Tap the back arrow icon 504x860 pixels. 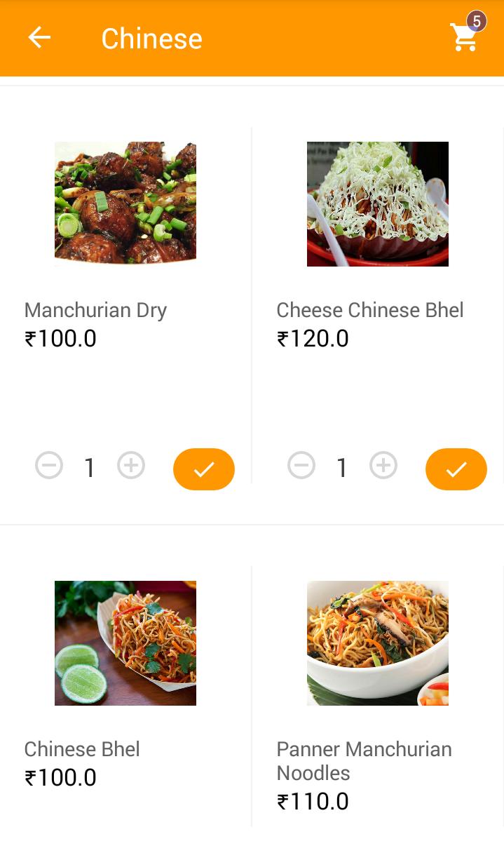point(39,38)
